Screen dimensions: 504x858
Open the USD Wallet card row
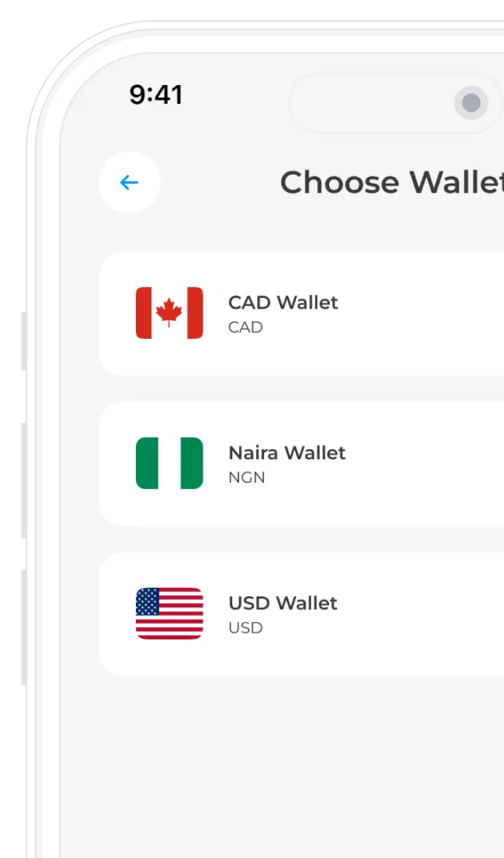(x=301, y=614)
